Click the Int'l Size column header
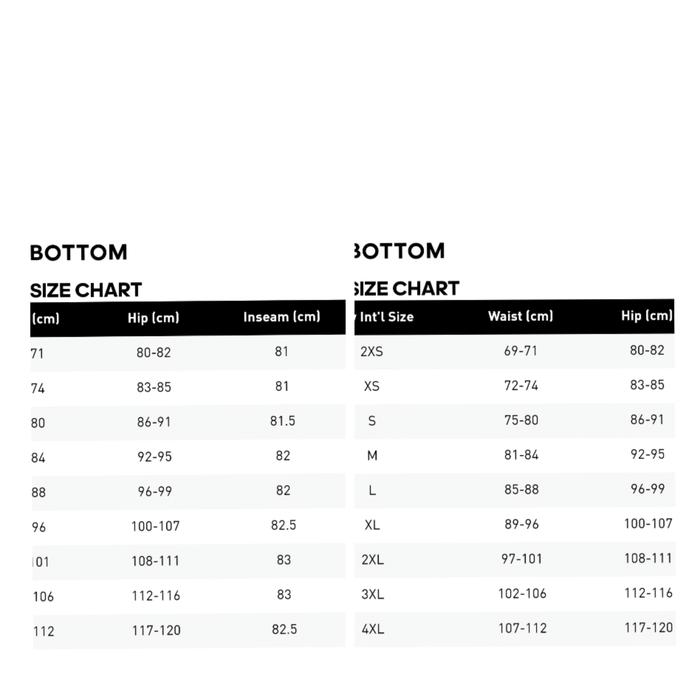Image resolution: width=700 pixels, height=700 pixels. click(386, 317)
